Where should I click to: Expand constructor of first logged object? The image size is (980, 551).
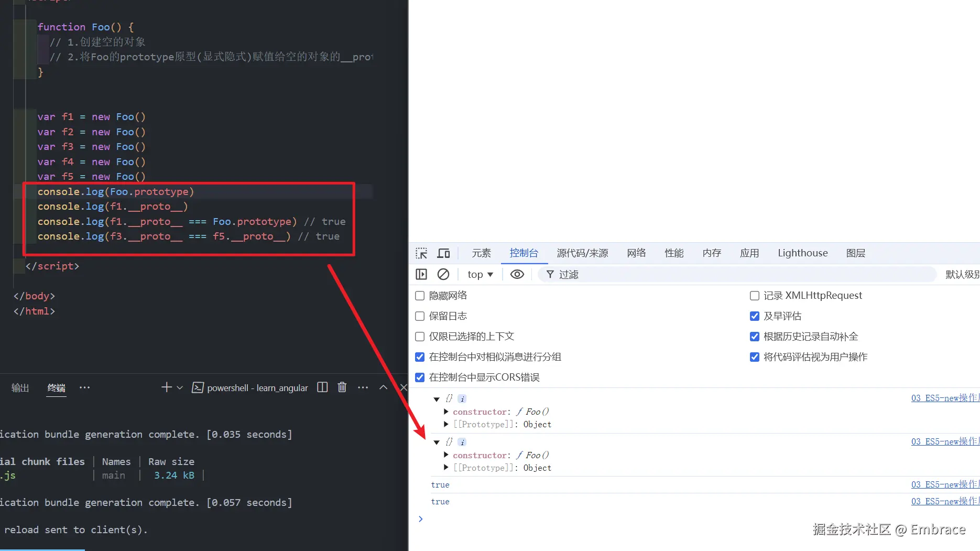[x=446, y=412]
